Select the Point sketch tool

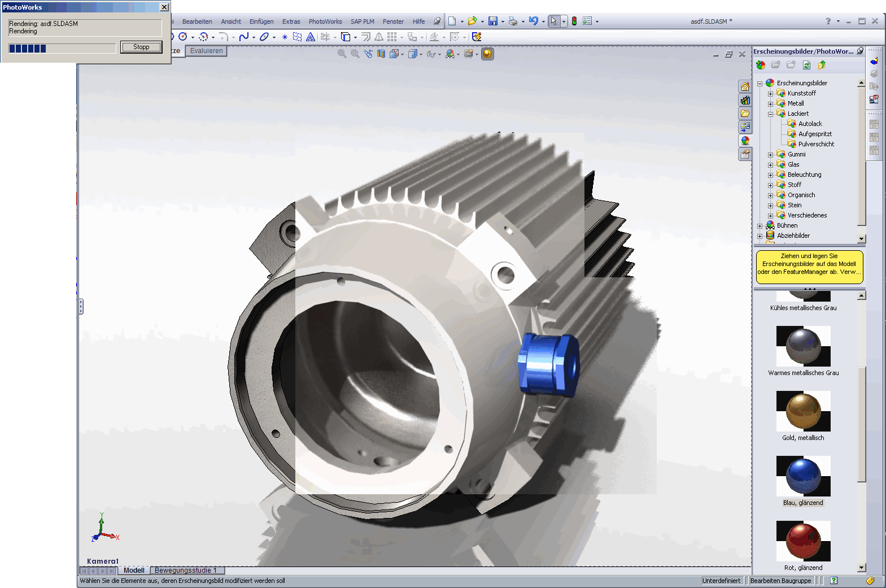point(285,37)
